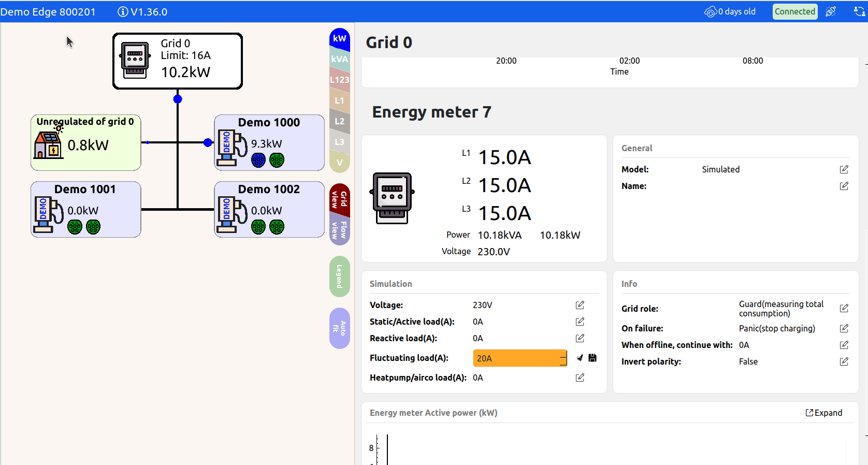
Task: Edit the Static/Active load value
Action: pos(580,322)
